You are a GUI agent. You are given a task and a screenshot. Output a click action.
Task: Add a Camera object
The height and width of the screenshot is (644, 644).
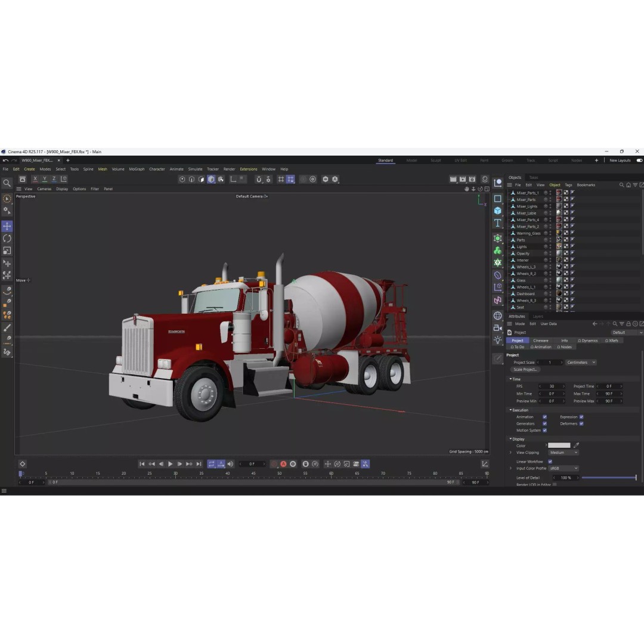pos(498,328)
